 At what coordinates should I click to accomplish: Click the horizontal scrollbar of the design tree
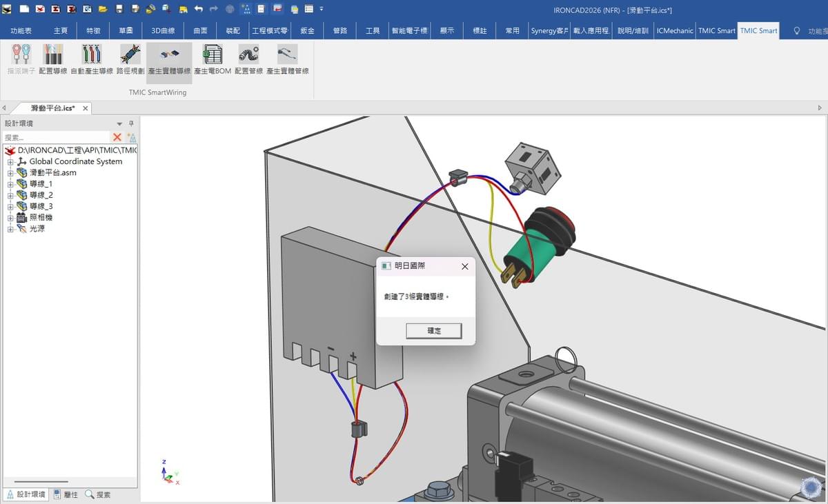pyautogui.click(x=41, y=482)
